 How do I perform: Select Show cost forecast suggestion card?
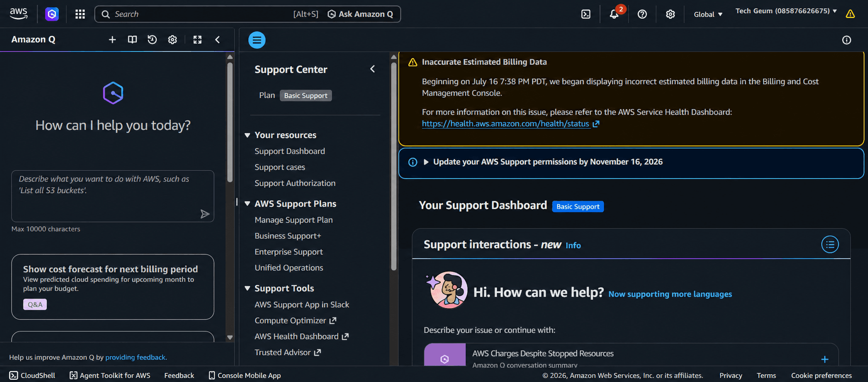(113, 287)
